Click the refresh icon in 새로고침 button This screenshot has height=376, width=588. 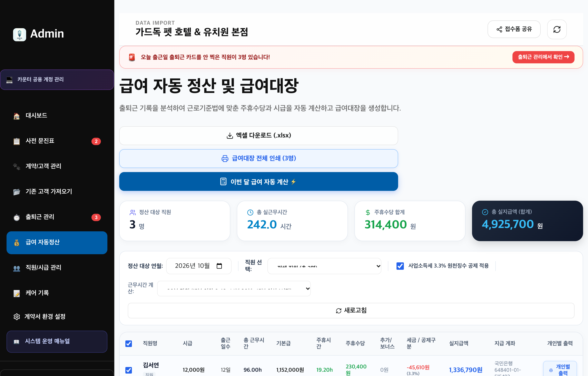pyautogui.click(x=339, y=311)
